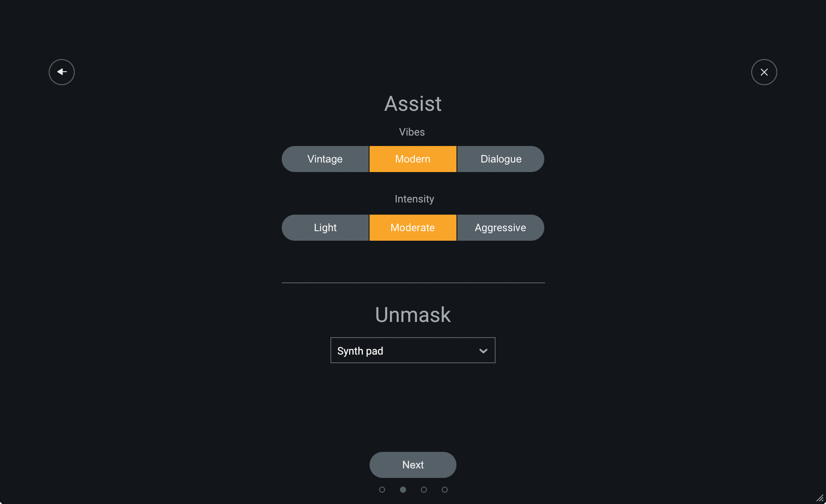Set intensity to Aggressive
Screen dimensions: 826x504
pos(501,228)
